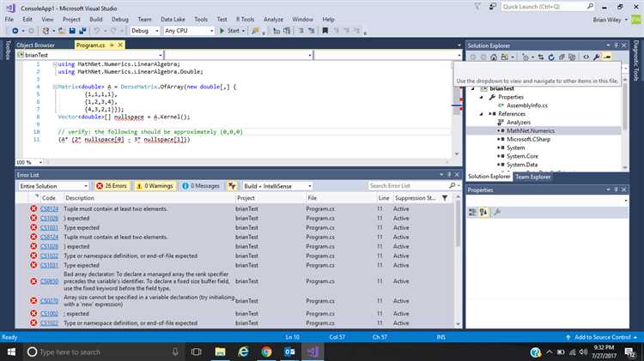Screen dimensions: 644x361
Task: Toggle the 26 Errors filter
Action: tap(112, 186)
